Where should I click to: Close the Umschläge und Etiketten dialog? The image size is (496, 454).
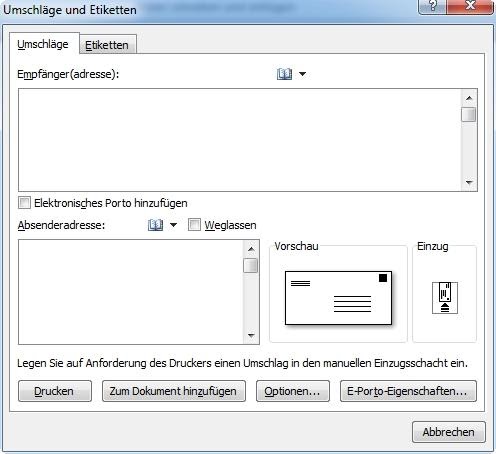(x=470, y=6)
